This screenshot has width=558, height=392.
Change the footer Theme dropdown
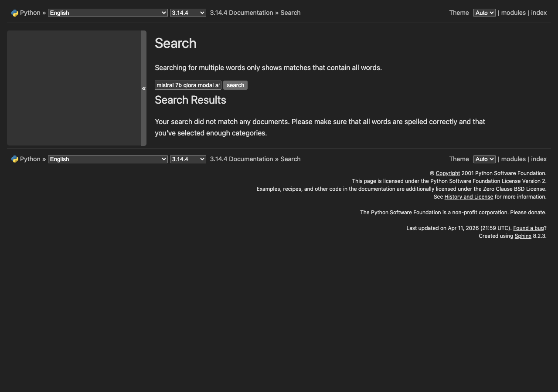pyautogui.click(x=484, y=159)
